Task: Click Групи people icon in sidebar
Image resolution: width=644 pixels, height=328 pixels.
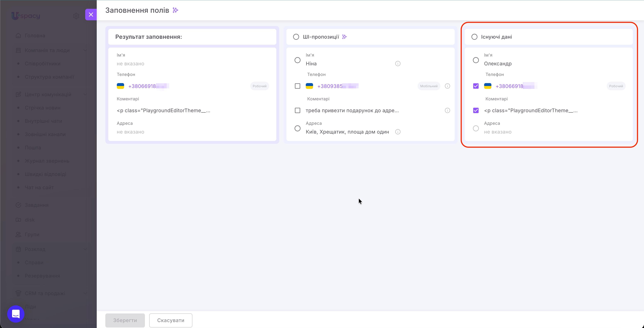Action: point(18,234)
